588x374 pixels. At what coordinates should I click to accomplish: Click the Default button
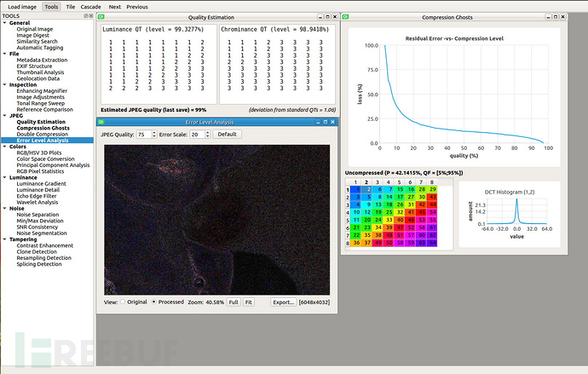227,134
